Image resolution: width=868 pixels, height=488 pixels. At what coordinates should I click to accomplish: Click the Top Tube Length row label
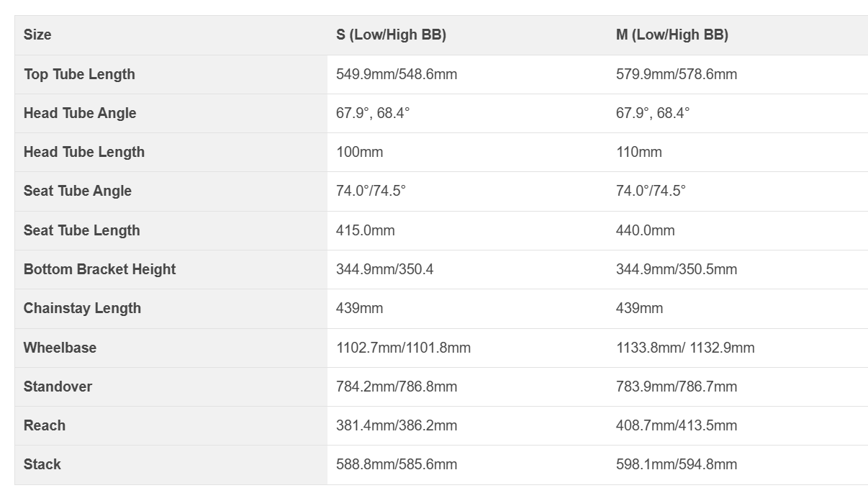pyautogui.click(x=79, y=74)
